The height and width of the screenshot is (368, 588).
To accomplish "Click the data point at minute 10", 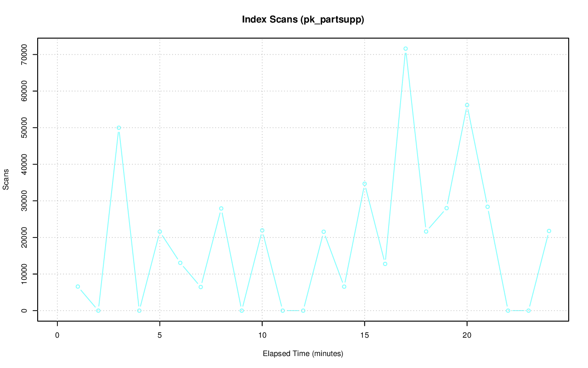I will 262,231.
